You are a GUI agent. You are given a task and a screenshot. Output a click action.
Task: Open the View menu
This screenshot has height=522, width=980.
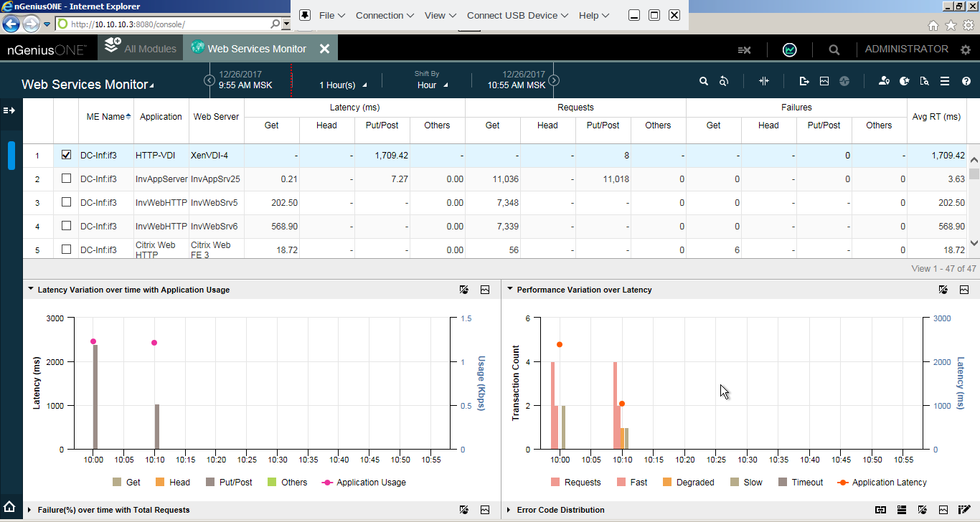coord(440,15)
